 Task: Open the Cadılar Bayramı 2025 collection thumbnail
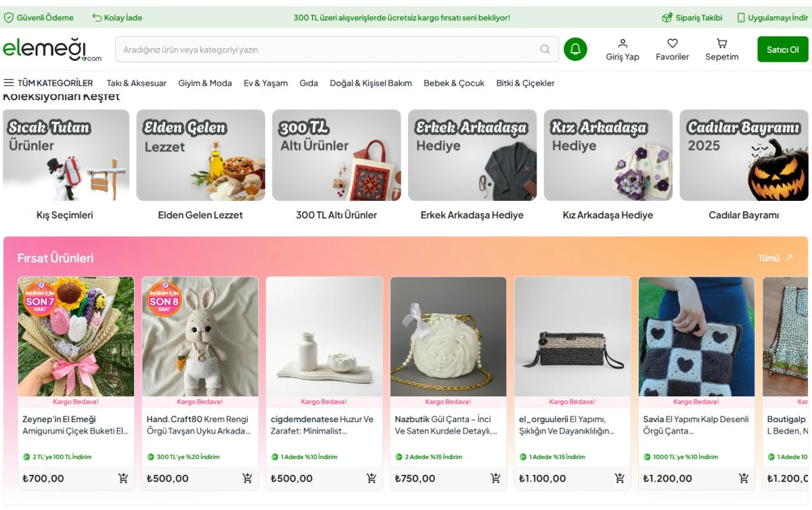tap(744, 156)
